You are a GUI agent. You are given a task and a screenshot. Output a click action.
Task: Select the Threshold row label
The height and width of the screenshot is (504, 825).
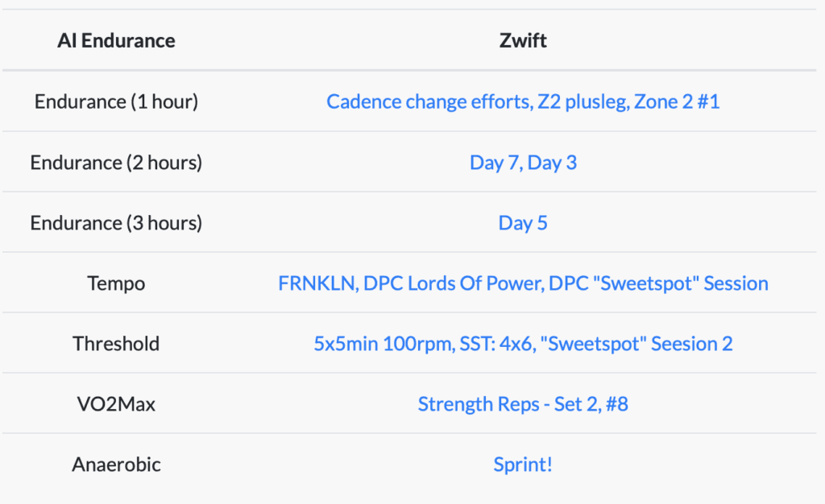point(116,344)
